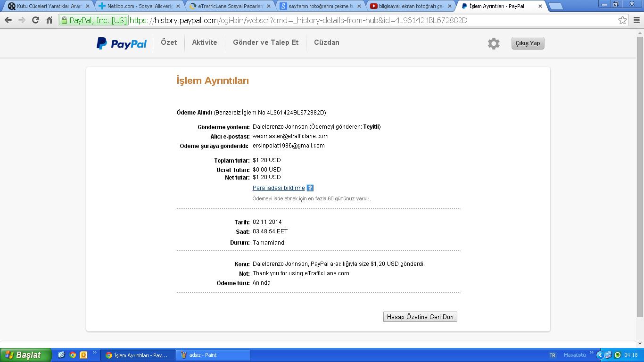Click the PayPal logo
Screen dimensions: 644x362
122,43
